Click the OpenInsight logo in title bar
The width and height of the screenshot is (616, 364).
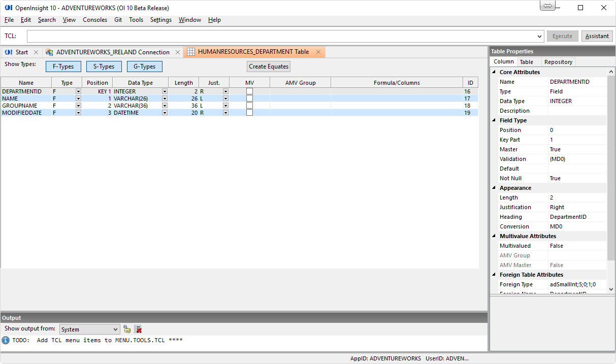[8, 8]
